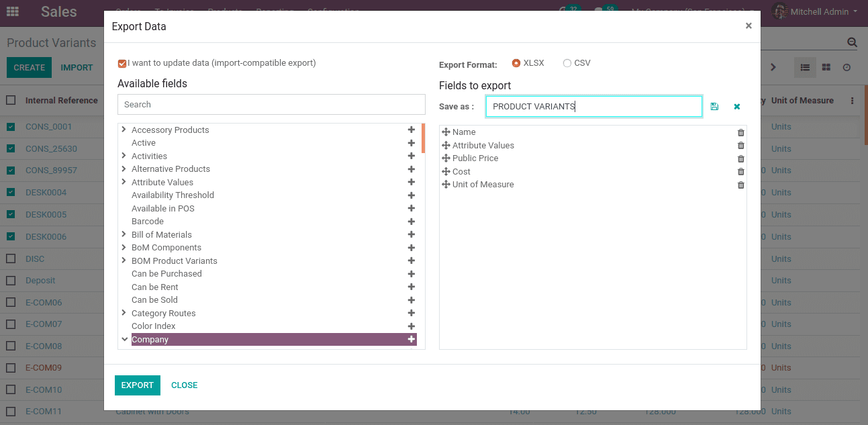
Task: Add the Color Index field plus icon
Action: (x=412, y=326)
